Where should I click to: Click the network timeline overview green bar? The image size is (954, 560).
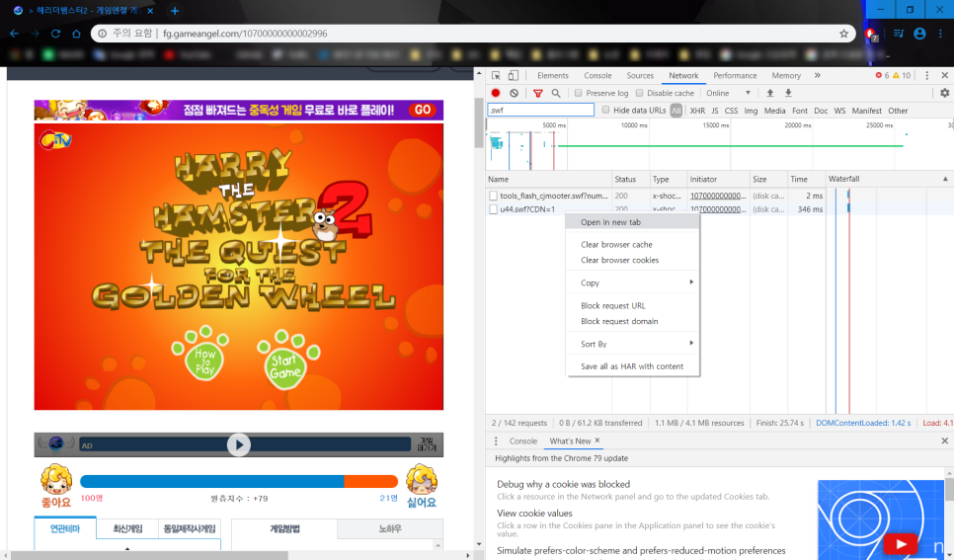tap(730, 145)
